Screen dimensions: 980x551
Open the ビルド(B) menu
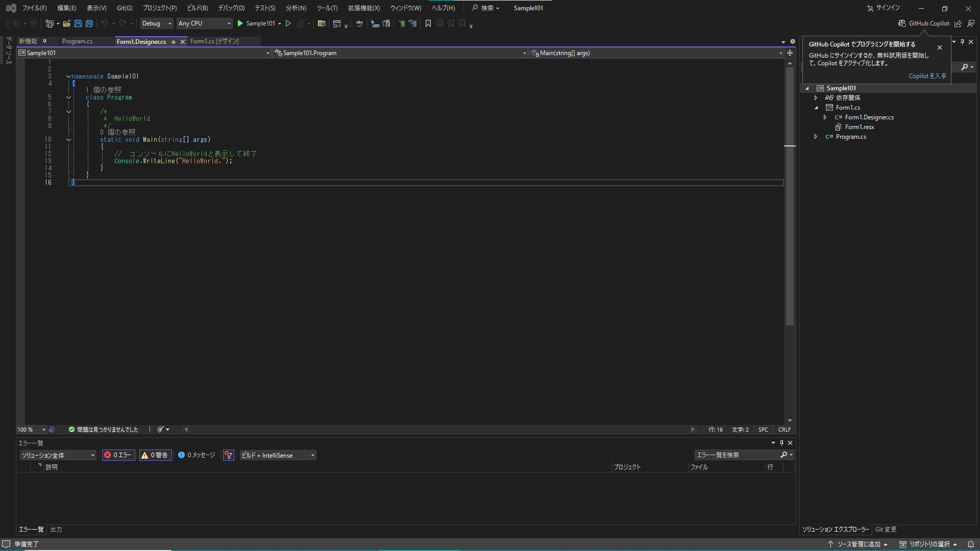pos(198,8)
